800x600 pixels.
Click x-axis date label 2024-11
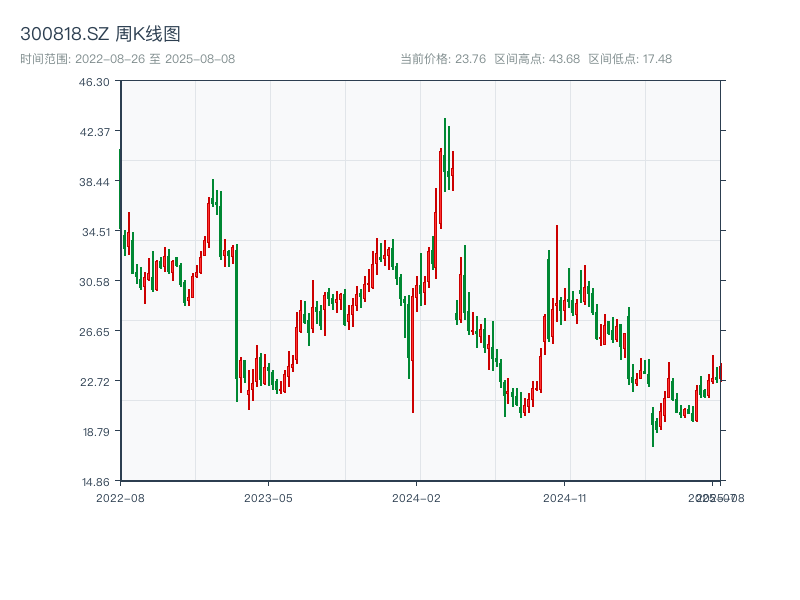coord(564,498)
